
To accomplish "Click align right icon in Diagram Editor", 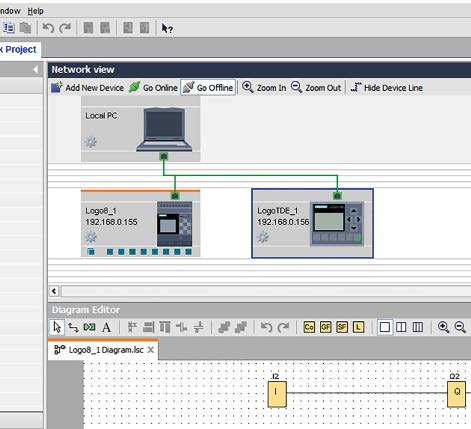I will [149, 327].
